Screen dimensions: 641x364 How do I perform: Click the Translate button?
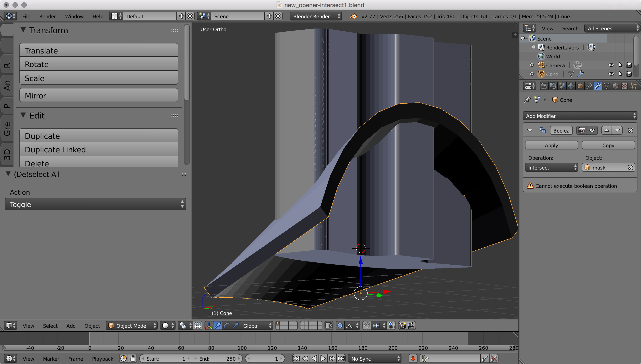coord(99,50)
